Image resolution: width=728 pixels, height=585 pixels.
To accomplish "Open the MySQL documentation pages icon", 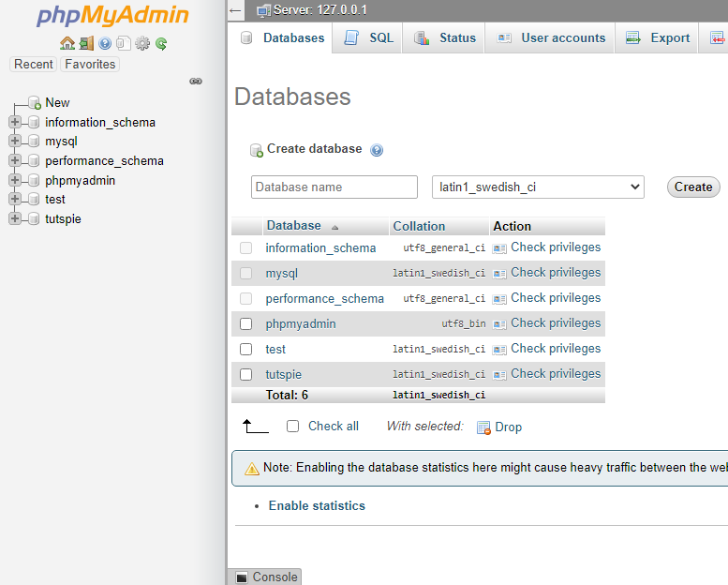I will coord(123,44).
